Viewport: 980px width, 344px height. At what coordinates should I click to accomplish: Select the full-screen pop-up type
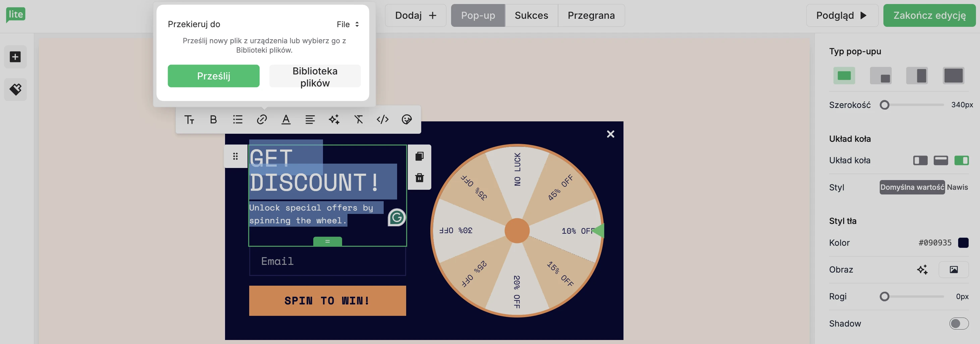coord(953,76)
